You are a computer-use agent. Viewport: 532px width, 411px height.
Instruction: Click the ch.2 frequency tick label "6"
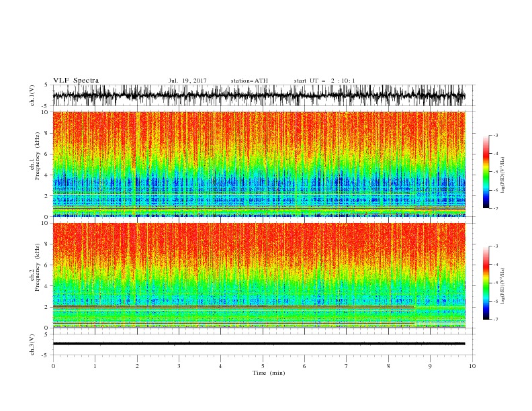(x=46, y=265)
